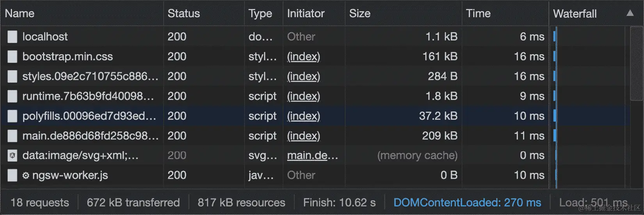644x215 pixels.
Task: Sort by the Initiator column header
Action: [306, 13]
